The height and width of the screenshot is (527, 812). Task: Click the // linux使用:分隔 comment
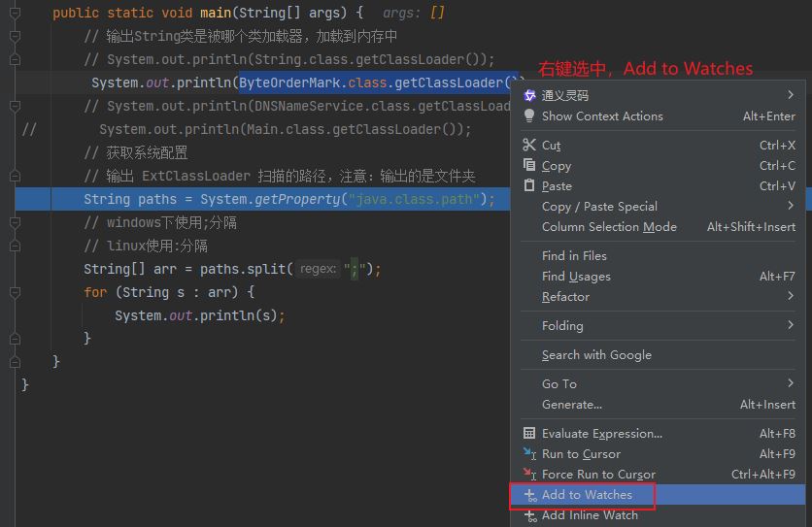tap(146, 246)
